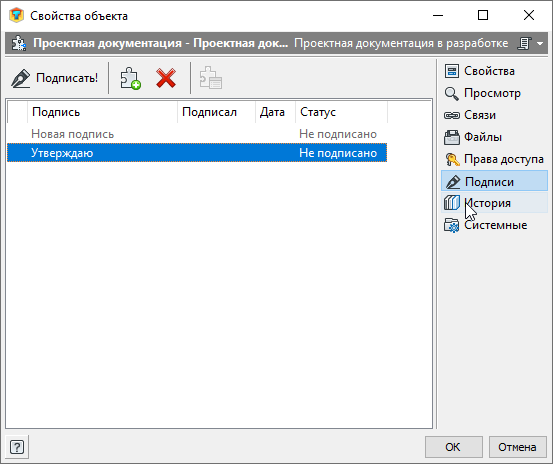
Task: Add a new signature with the puzzle-plus icon
Action: 130,78
